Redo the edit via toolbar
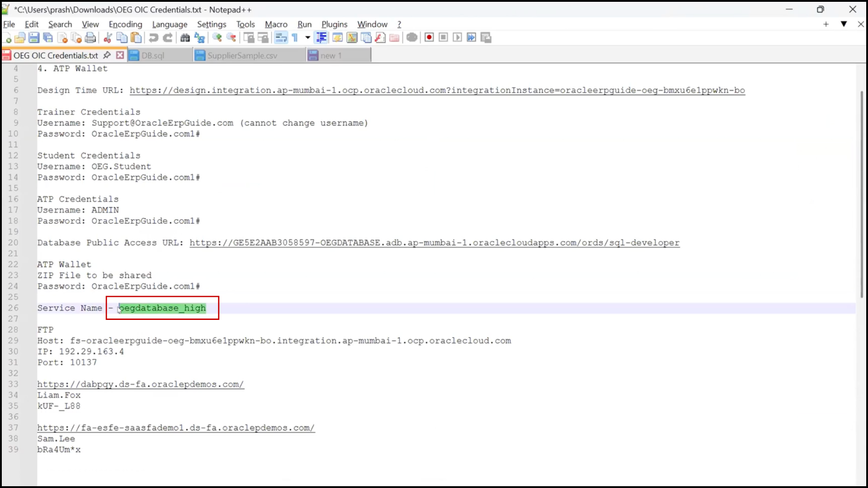The height and width of the screenshot is (488, 868). 168,38
